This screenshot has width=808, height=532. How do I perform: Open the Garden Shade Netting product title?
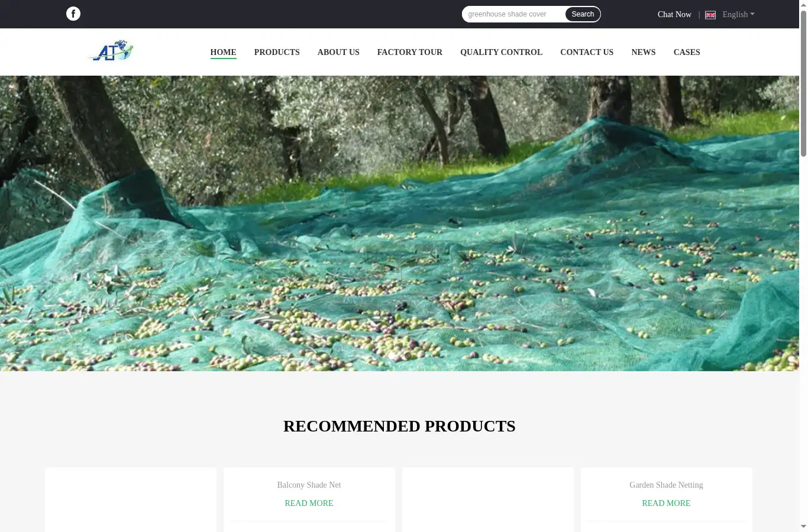[666, 485]
